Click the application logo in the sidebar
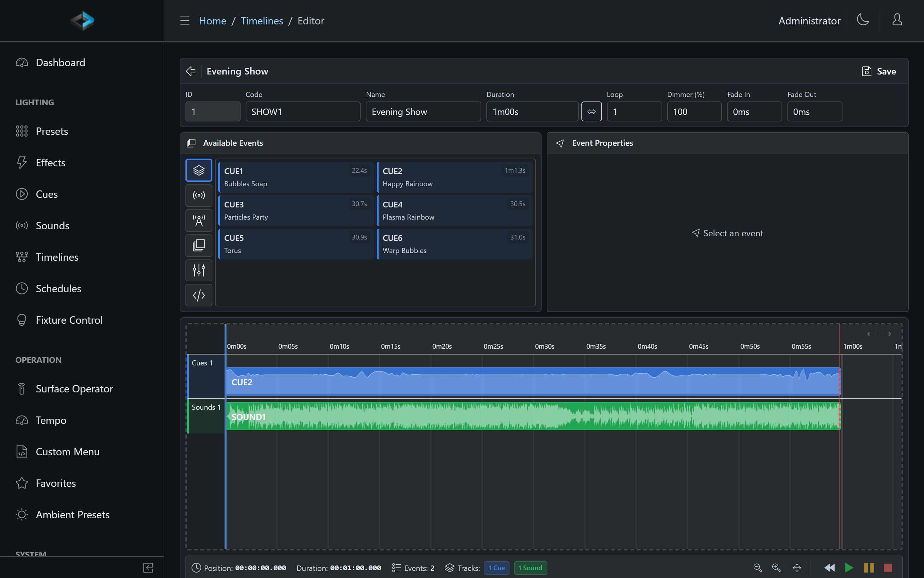 click(x=82, y=21)
